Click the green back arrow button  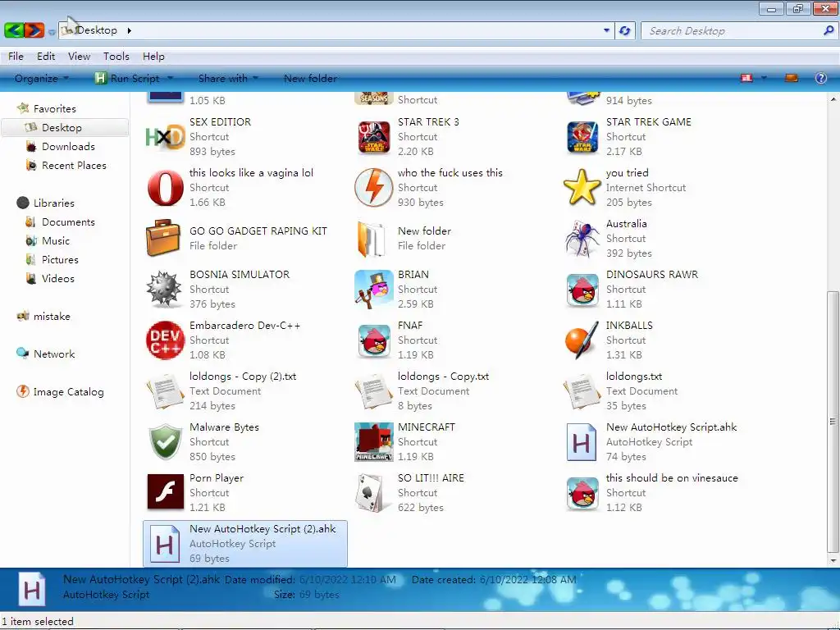14,30
